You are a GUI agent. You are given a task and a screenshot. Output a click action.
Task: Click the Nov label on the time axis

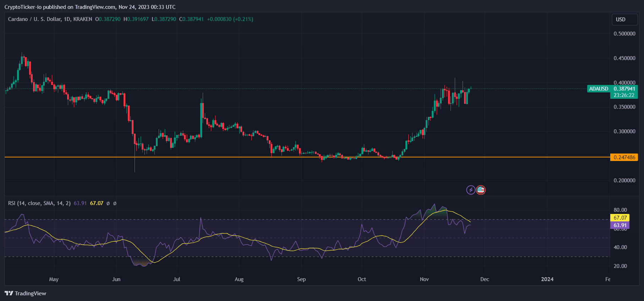(x=424, y=279)
